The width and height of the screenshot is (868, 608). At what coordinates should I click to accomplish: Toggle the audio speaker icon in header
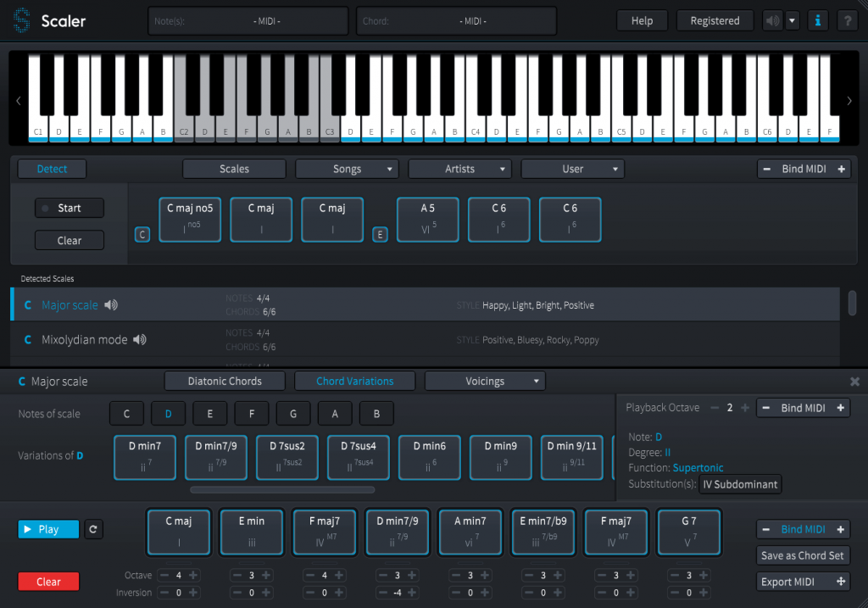point(773,21)
